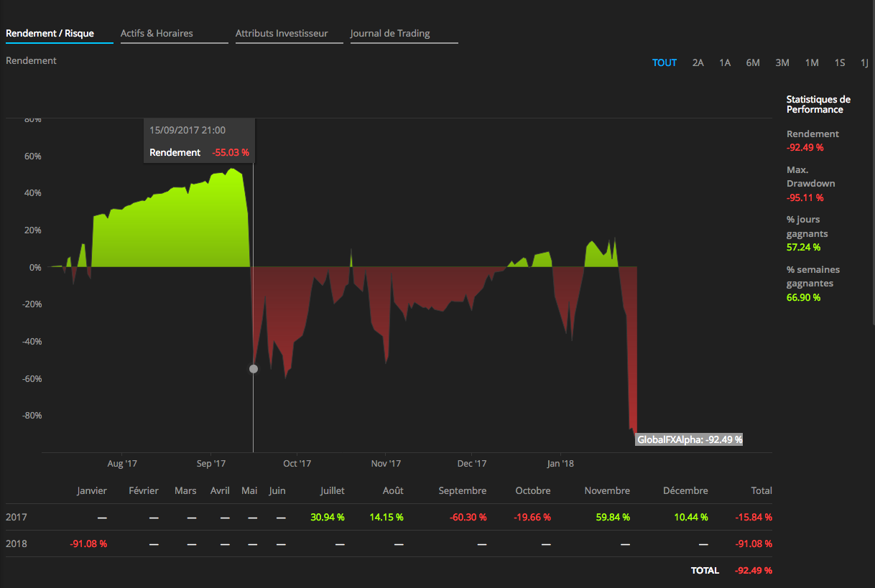Choose the 6M time range

coord(753,62)
